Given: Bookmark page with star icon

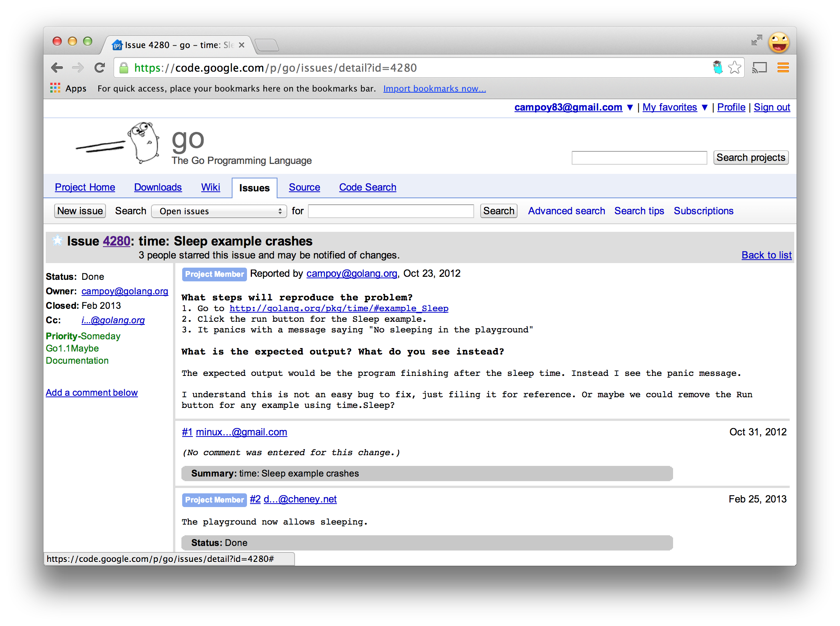Looking at the screenshot, I should point(734,68).
